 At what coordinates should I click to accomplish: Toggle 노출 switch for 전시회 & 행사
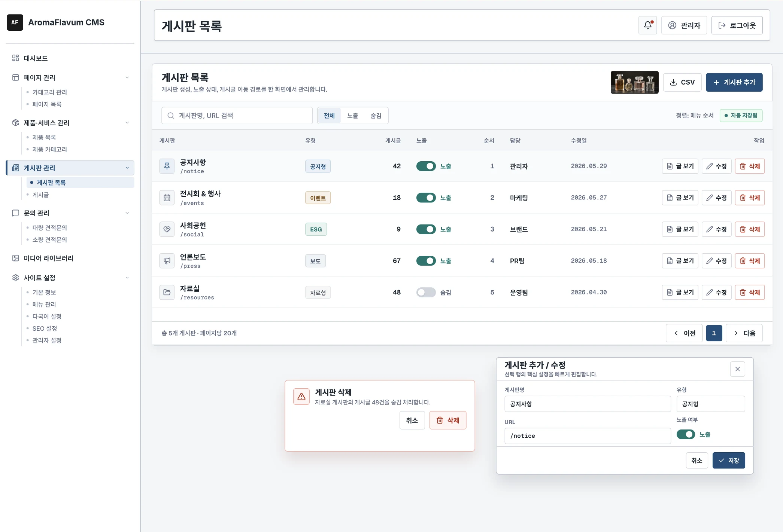click(426, 198)
